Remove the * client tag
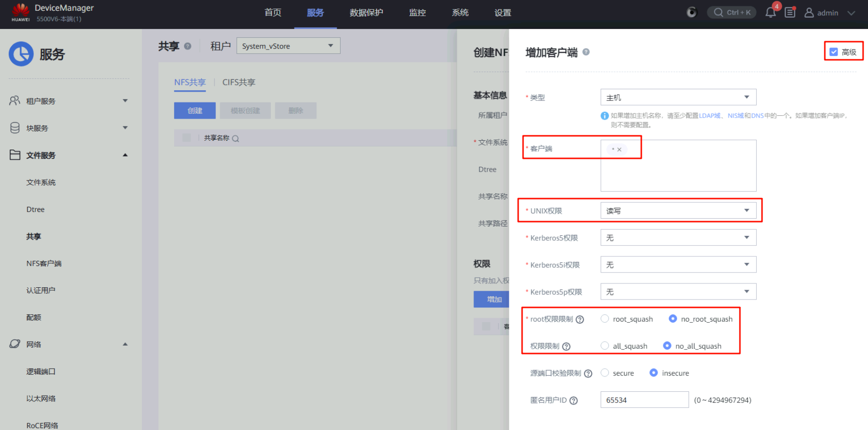Screen dimensions: 868x430 click(619, 150)
